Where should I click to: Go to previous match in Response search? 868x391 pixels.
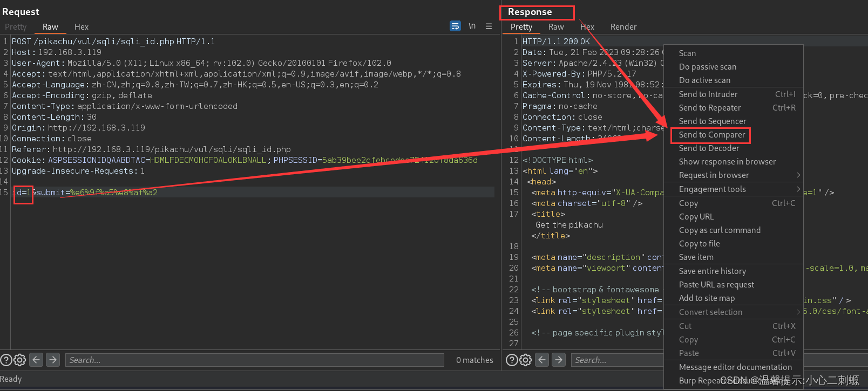pyautogui.click(x=542, y=360)
